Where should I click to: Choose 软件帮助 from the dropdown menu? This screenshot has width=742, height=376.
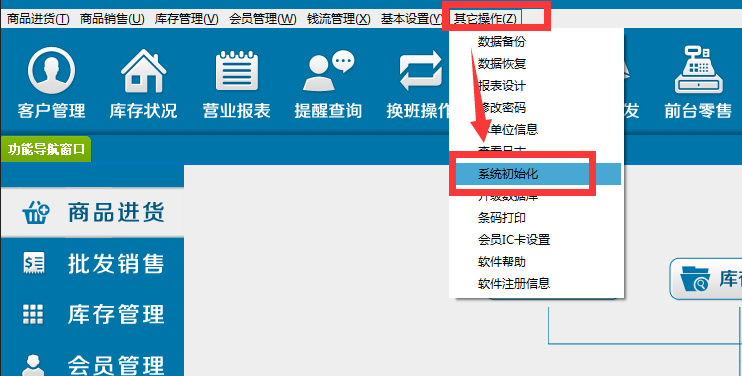tap(502, 262)
